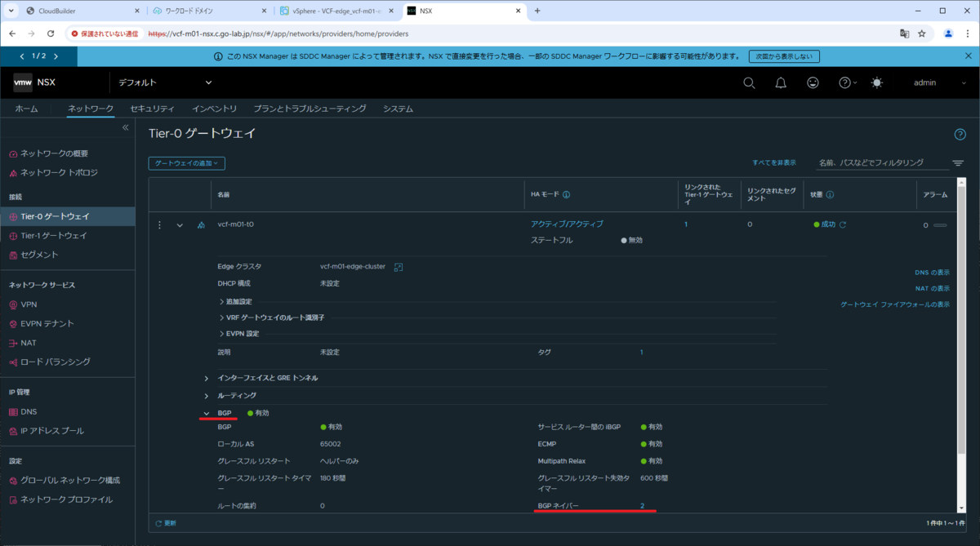This screenshot has height=546, width=980.
Task: Click the name/path filter search field
Action: pyautogui.click(x=882, y=163)
